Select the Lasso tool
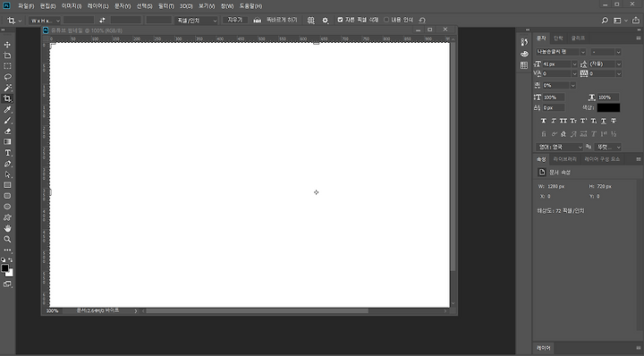This screenshot has width=644, height=356. [7, 77]
